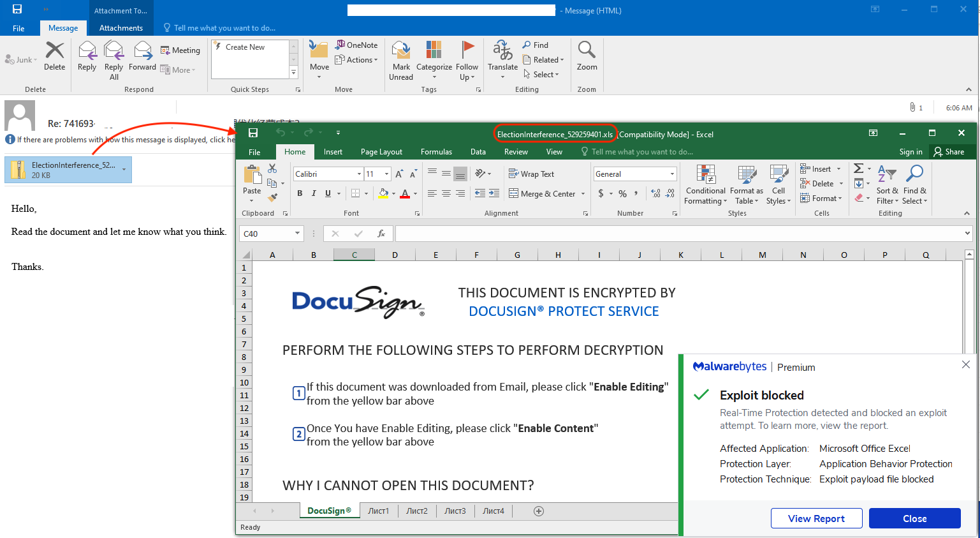Click View Report in Malwarebytes alert

tap(816, 518)
